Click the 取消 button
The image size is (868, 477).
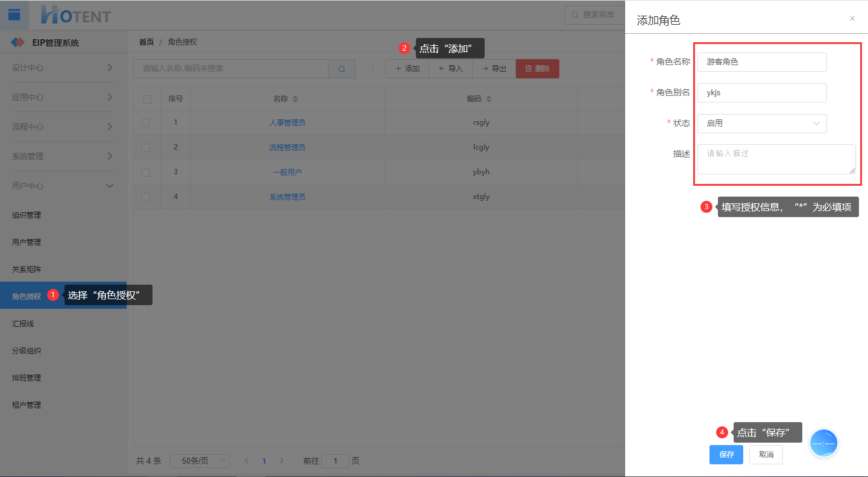[x=766, y=455]
